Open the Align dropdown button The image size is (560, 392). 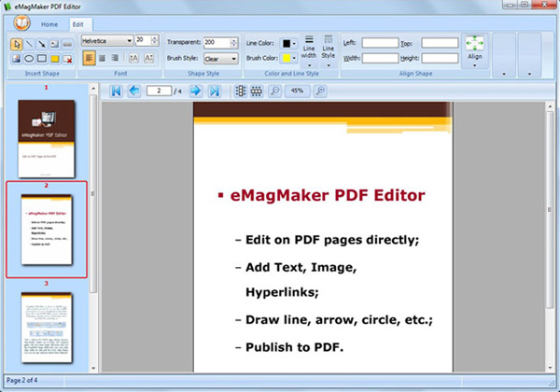pos(475,51)
